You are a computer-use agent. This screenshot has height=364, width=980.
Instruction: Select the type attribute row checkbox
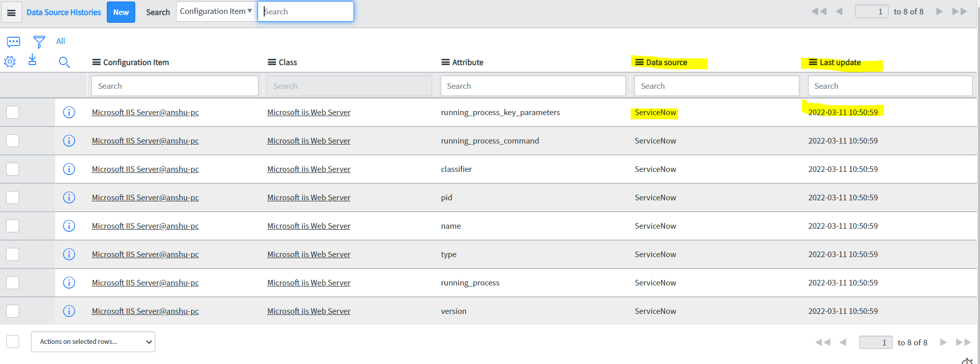[x=13, y=254]
